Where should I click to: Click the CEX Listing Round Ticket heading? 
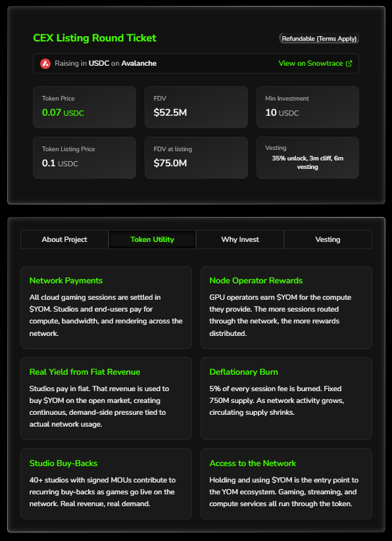(x=95, y=38)
